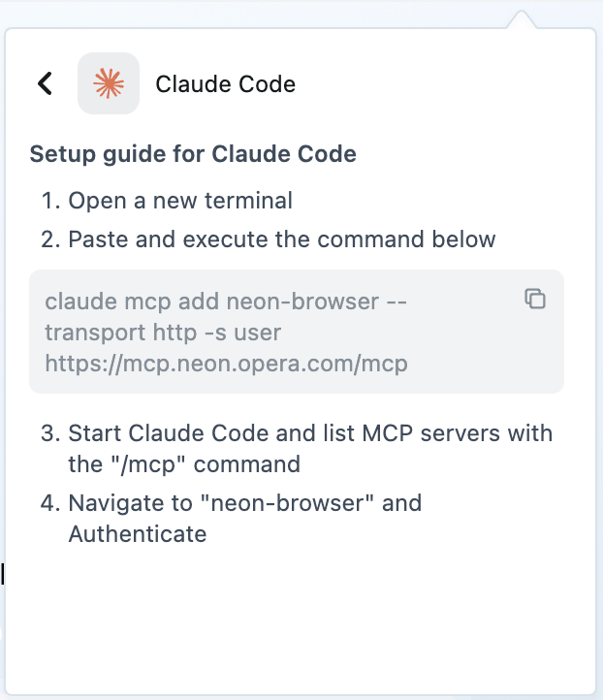Click the popup's pointer arrow at the top
Screen dimensions: 603x700
point(521,20)
